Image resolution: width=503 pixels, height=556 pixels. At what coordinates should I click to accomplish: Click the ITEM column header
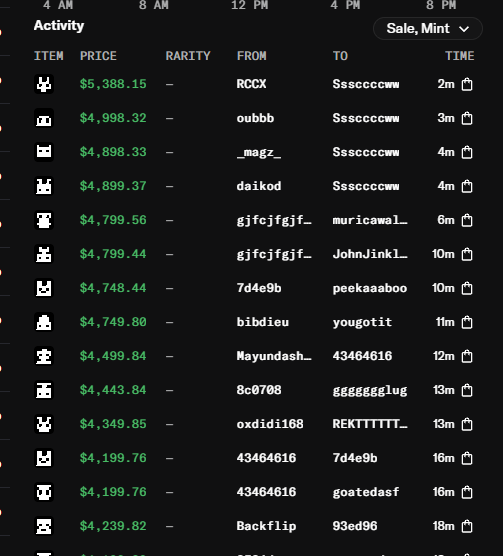coord(49,56)
